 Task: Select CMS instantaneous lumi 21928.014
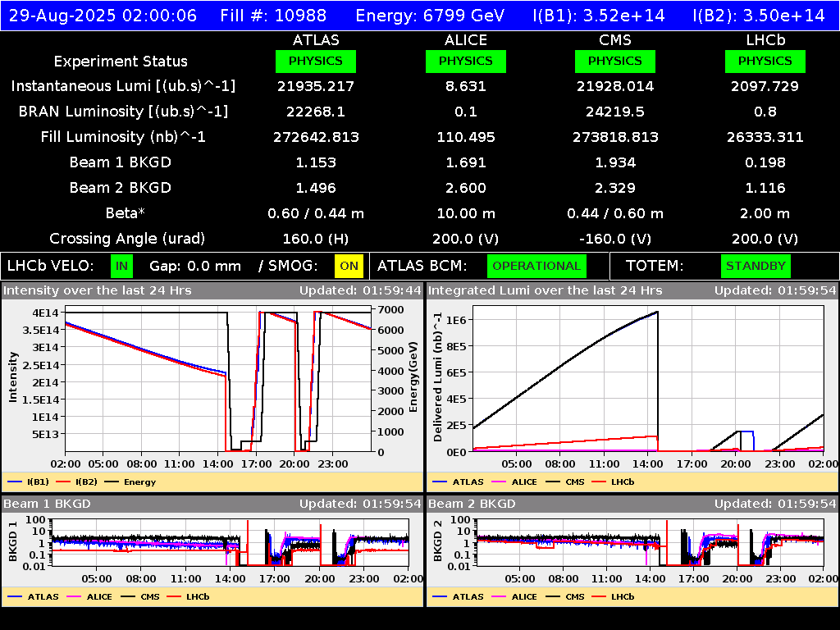click(615, 86)
